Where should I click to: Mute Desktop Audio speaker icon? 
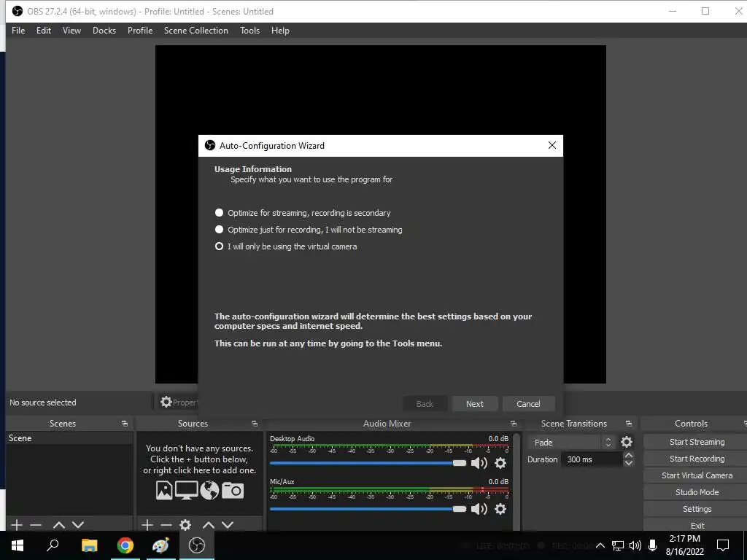pos(479,463)
